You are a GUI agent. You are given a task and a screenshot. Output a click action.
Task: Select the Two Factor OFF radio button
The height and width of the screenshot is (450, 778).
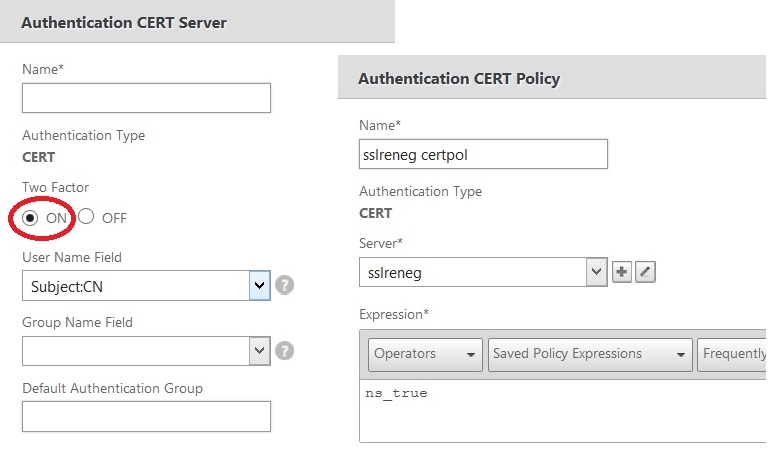86,217
